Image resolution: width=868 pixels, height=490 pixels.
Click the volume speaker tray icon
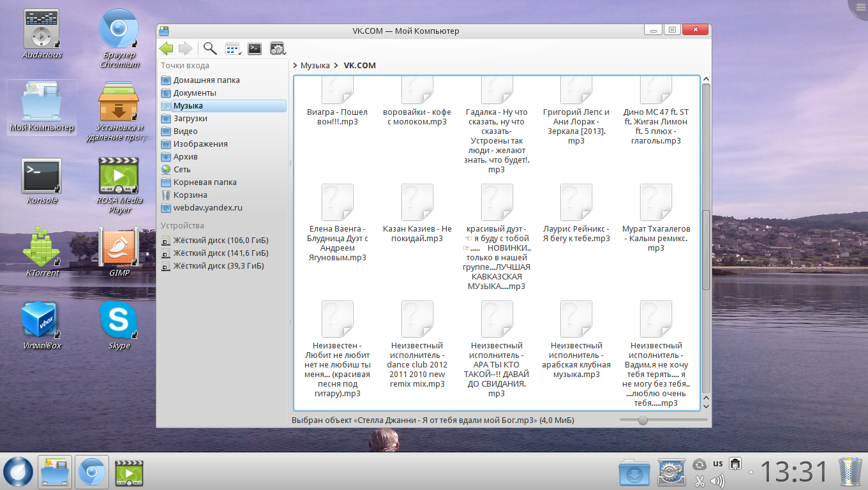717,480
